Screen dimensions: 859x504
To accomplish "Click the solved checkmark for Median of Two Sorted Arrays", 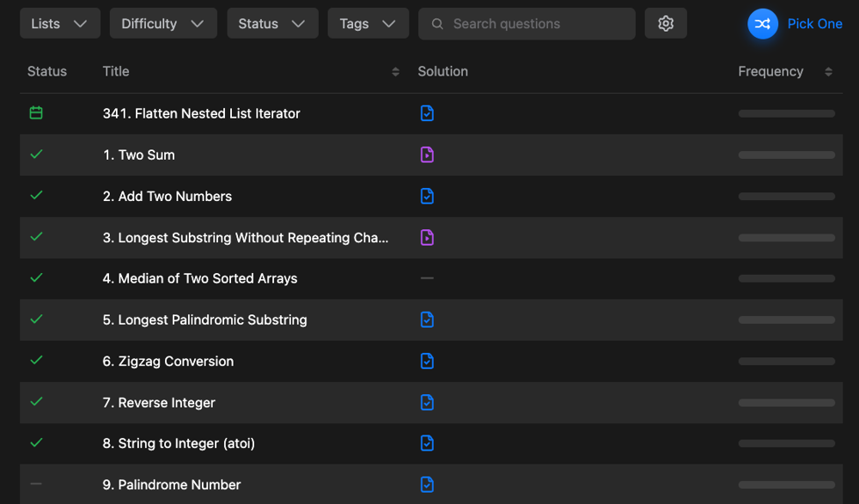I will (36, 277).
